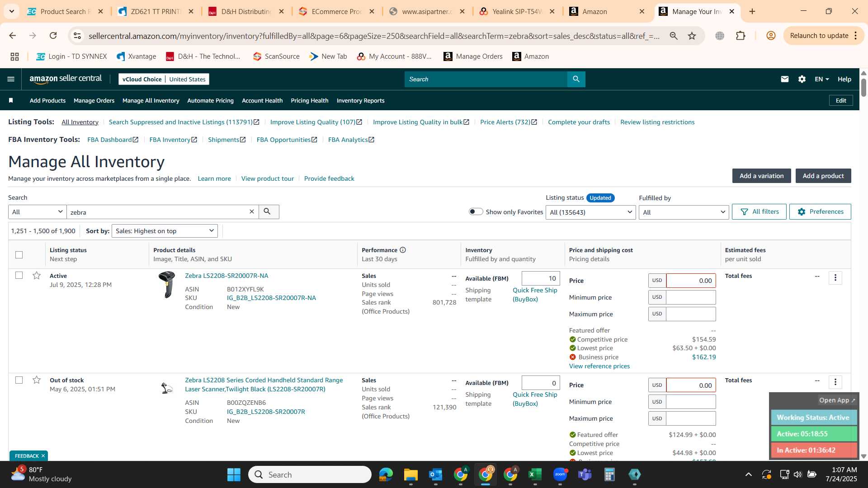Open Search Suppressed and Inactive Listings link
The image size is (868, 488).
[x=184, y=122]
